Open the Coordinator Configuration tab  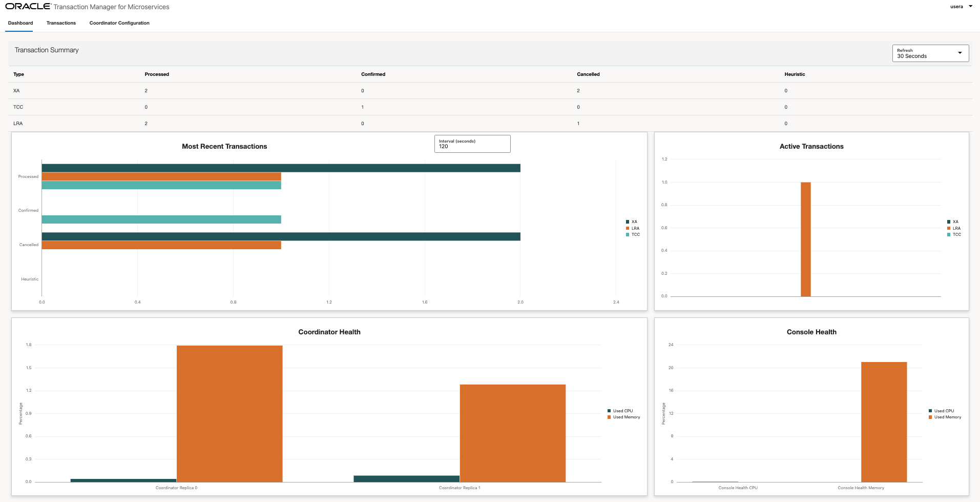[x=119, y=23]
